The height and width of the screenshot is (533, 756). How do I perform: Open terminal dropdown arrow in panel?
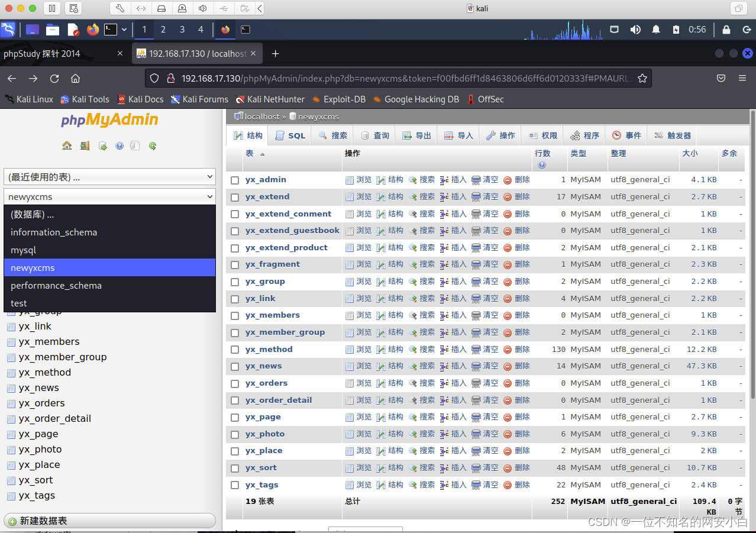tap(124, 29)
